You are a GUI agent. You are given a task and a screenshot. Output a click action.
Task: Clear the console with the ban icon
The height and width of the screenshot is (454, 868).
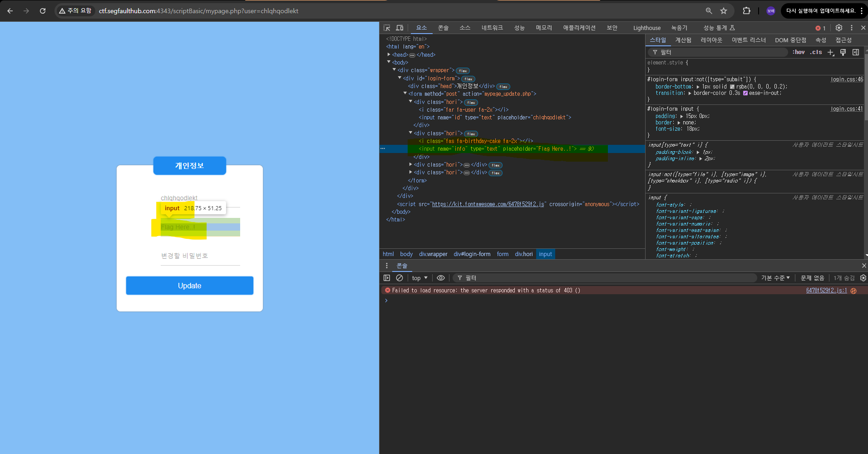tap(399, 278)
